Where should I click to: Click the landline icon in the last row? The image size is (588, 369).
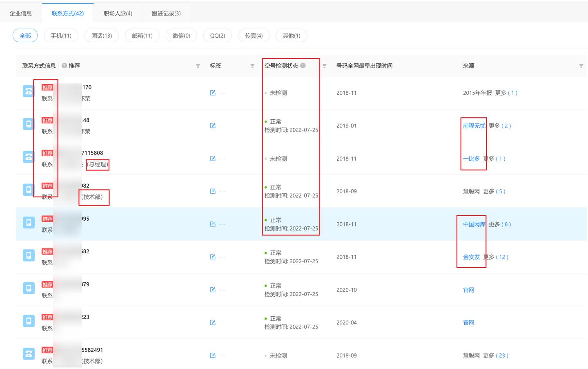29,354
